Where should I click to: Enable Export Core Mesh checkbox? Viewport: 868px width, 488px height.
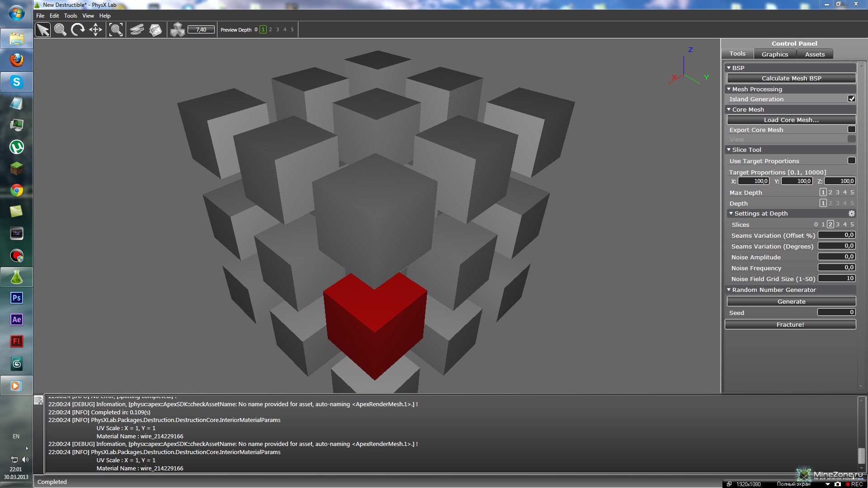point(851,130)
